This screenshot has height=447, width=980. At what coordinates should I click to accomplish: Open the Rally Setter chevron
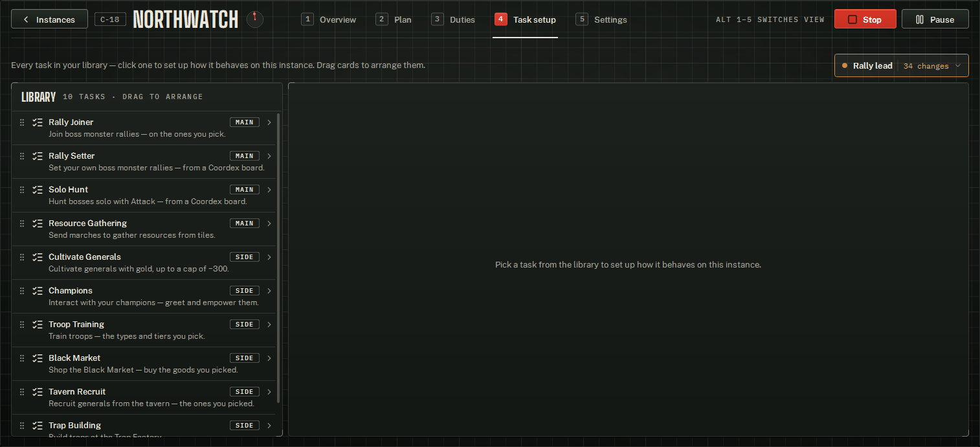[x=269, y=155]
